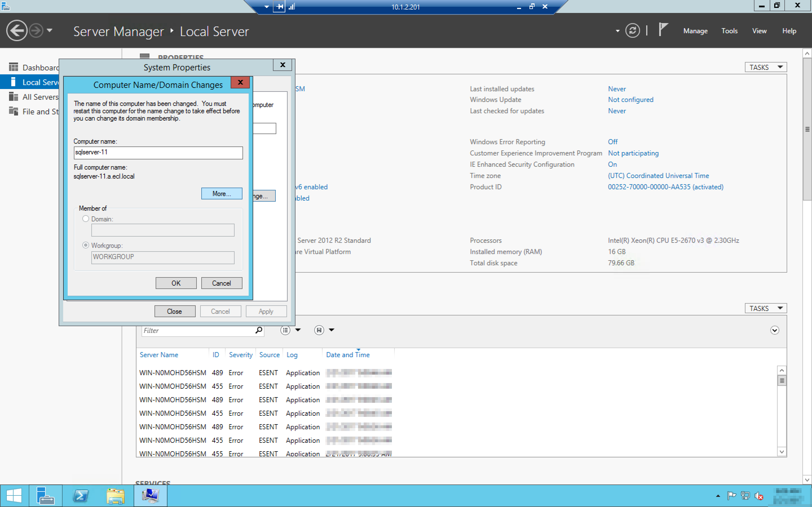Expand the events panel chevron
This screenshot has width=812, height=507.
(x=774, y=330)
